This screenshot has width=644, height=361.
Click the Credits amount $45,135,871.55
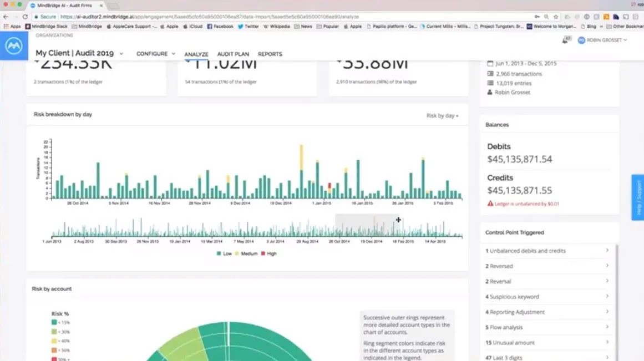(x=520, y=191)
